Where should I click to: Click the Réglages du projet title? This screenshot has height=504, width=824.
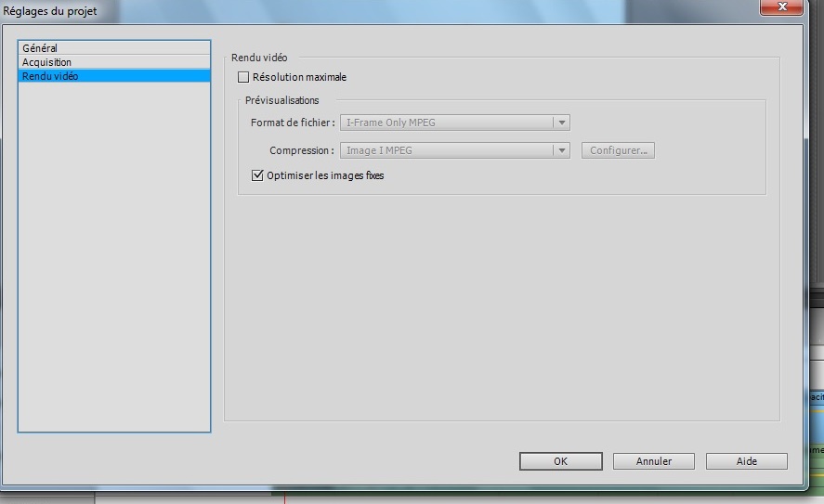[x=50, y=11]
